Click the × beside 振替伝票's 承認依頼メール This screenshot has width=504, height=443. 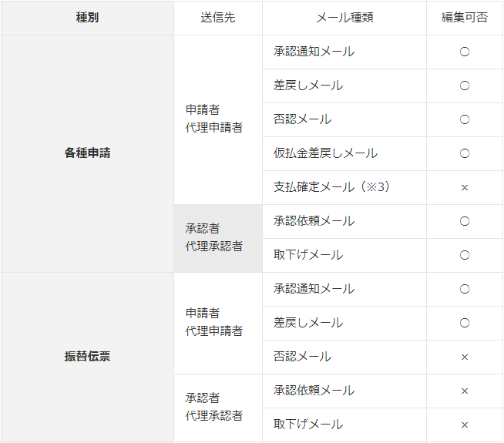pyautogui.click(x=465, y=391)
